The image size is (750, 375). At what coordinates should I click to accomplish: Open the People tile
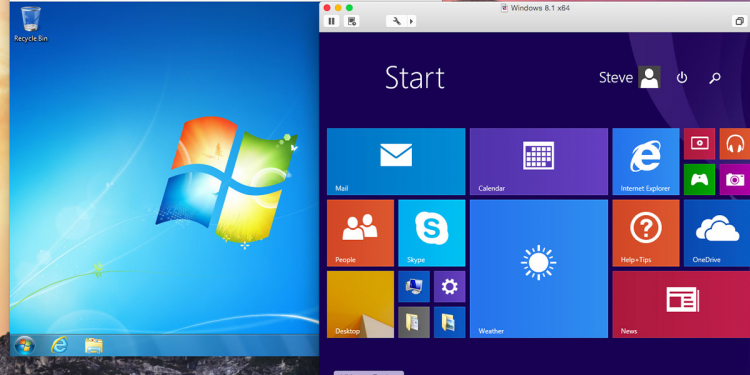pyautogui.click(x=360, y=233)
